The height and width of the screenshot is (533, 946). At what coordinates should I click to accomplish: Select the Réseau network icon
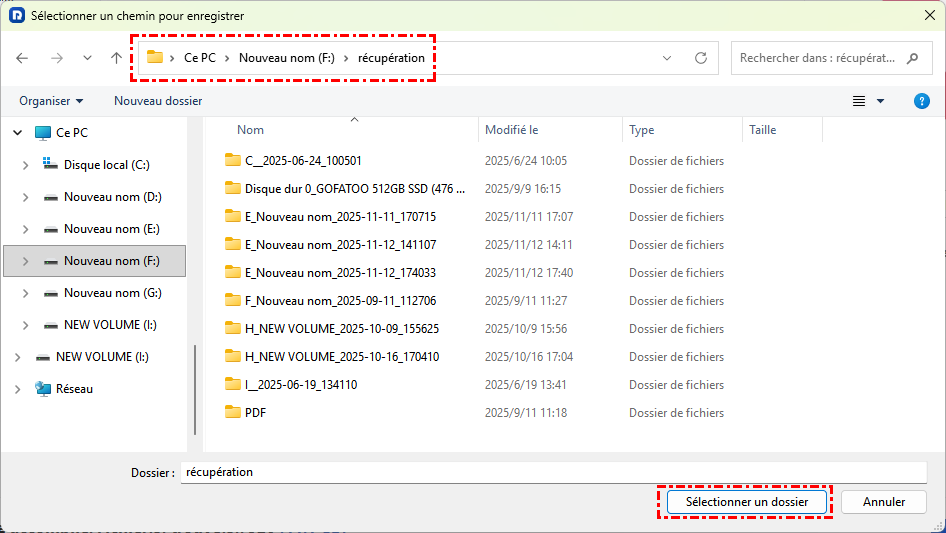(x=43, y=389)
